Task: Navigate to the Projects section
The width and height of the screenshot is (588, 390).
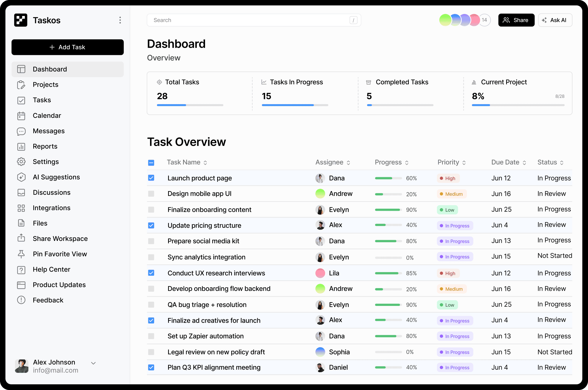Action: 45,85
